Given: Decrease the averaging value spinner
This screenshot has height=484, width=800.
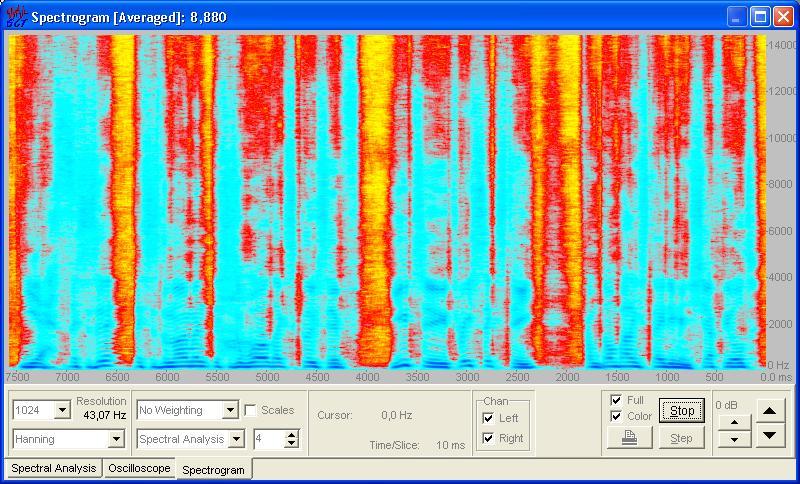Looking at the screenshot, I should coord(292,443).
